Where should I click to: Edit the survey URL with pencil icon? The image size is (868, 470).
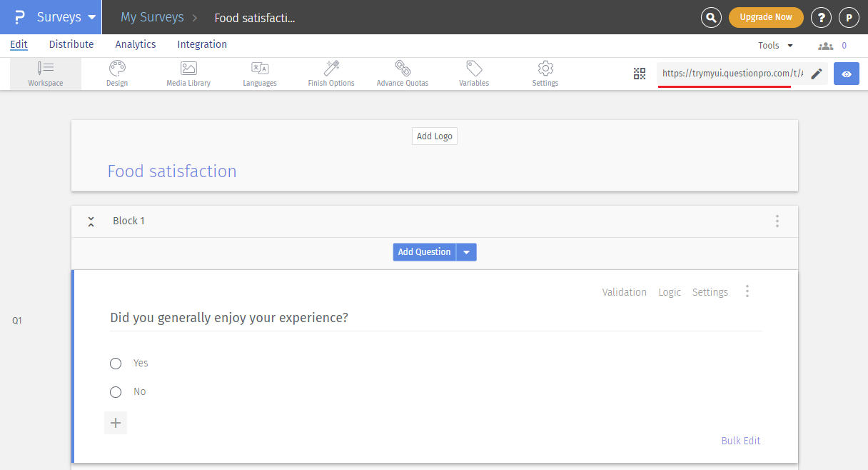tap(817, 74)
